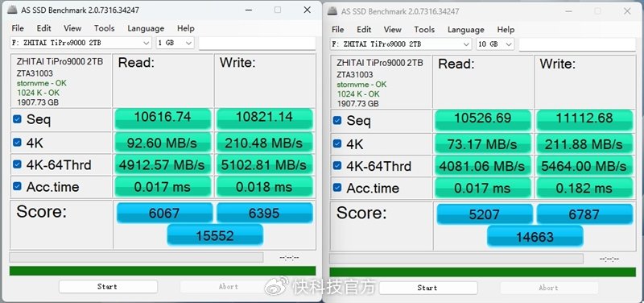Viewport: 644px width, 303px height.
Task: Click write score 6395
Action: [x=265, y=213]
